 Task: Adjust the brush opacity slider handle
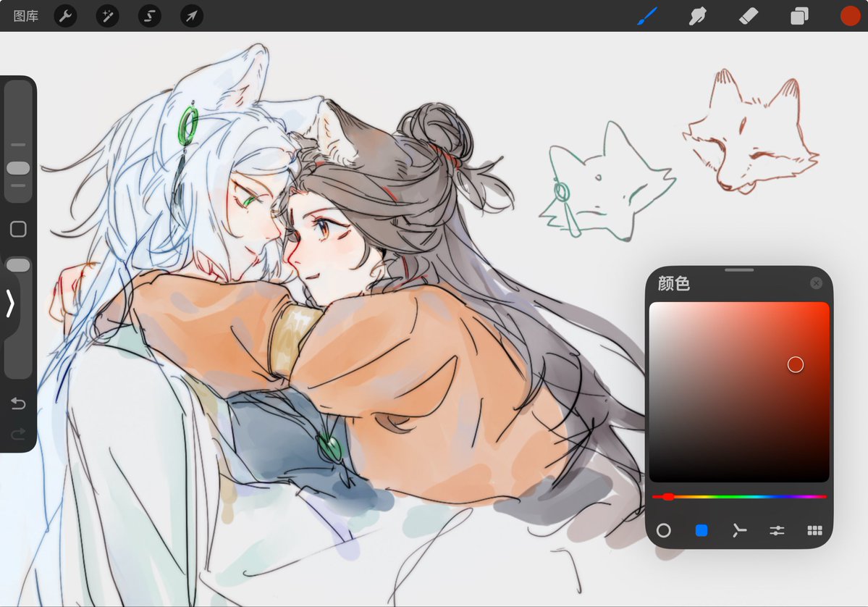pos(18,265)
